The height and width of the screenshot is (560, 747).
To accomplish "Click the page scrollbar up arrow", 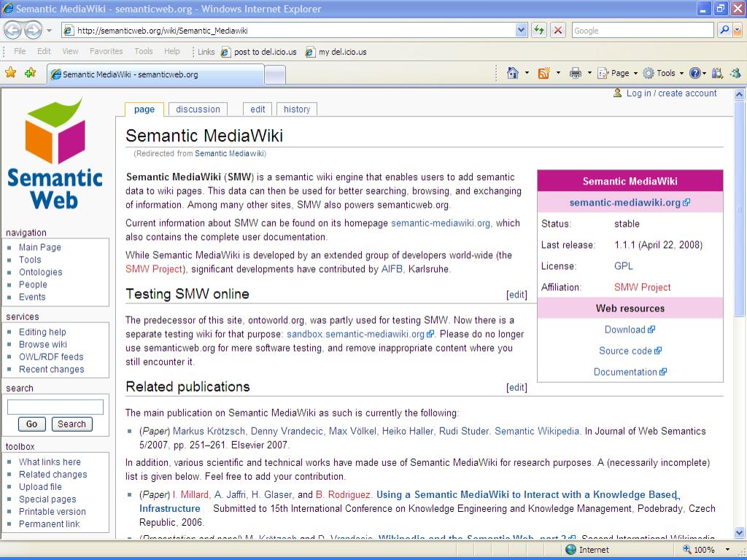I will [740, 94].
